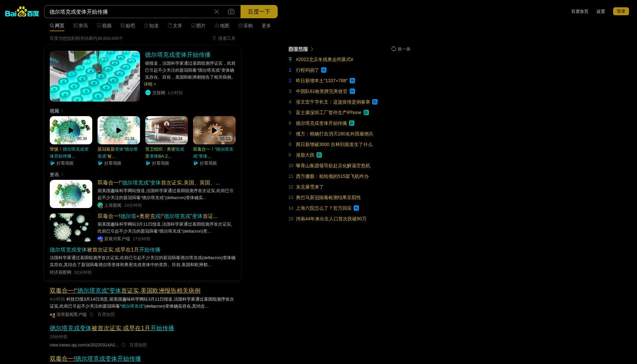The width and height of the screenshot is (637, 364).
Task: Open the card headline above 经济观察网
Action: [105, 250]
